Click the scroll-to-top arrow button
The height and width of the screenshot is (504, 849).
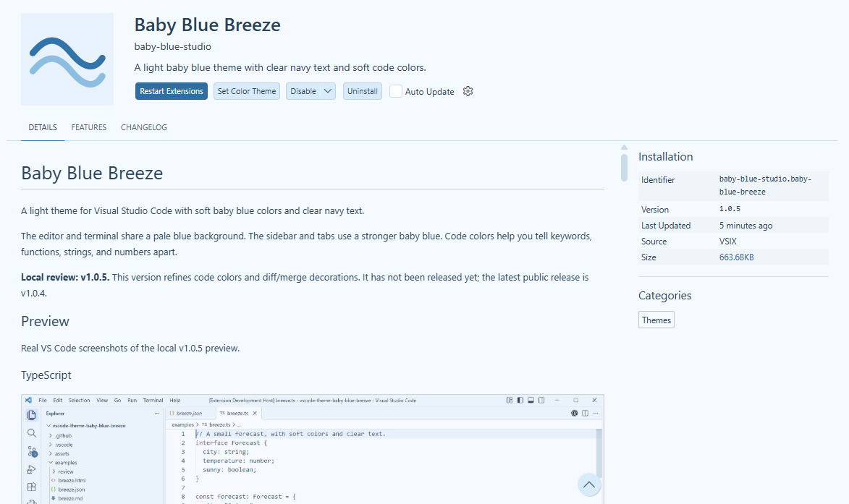[589, 484]
